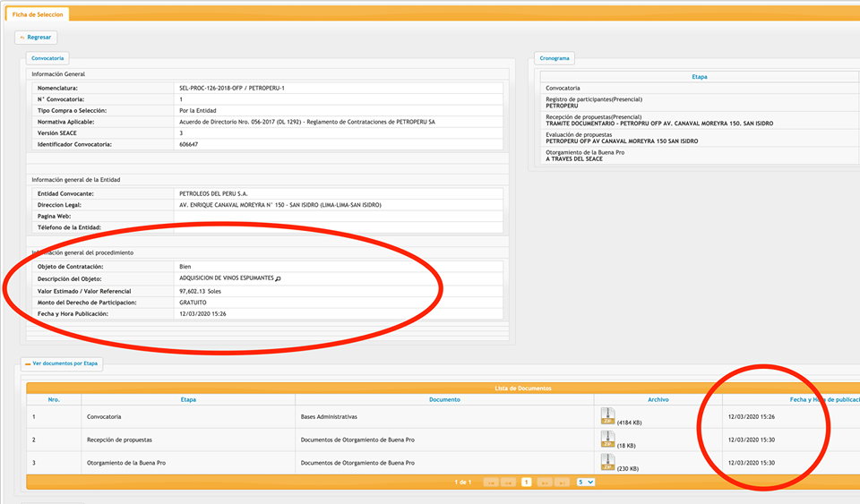Click the Pagina Web label

pyautogui.click(x=54, y=216)
